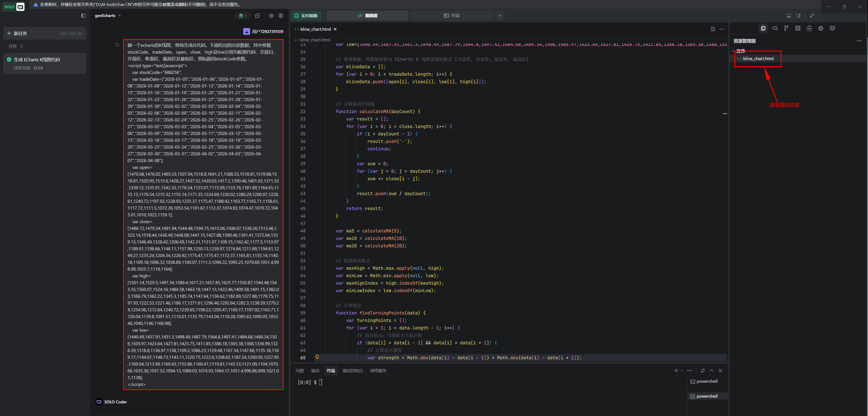Viewport: 868px width, 416px height.
Task: Toggle the right sidebar layout
Action: click(798, 16)
